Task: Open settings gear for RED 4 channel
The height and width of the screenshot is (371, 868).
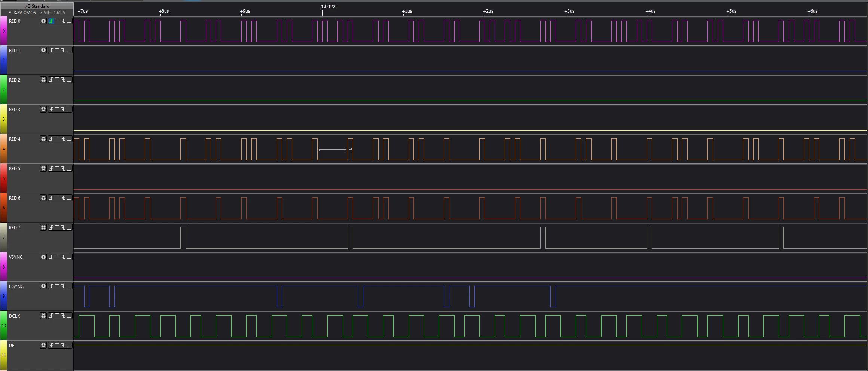Action: pyautogui.click(x=43, y=139)
